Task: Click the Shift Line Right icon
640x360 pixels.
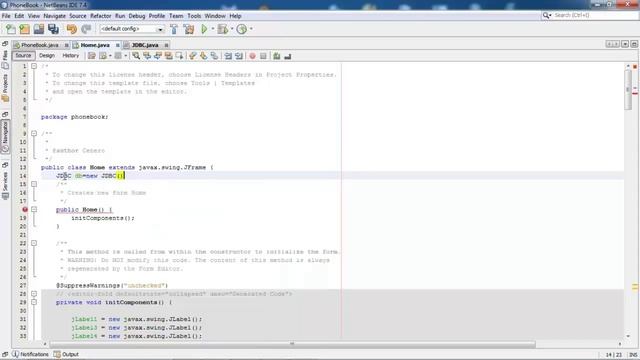Action: 239,56
